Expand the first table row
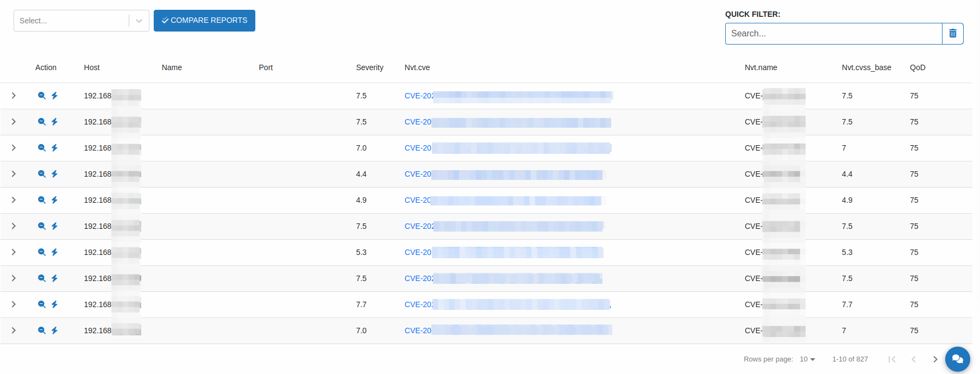Screen dimensions: 980x374 point(14,96)
